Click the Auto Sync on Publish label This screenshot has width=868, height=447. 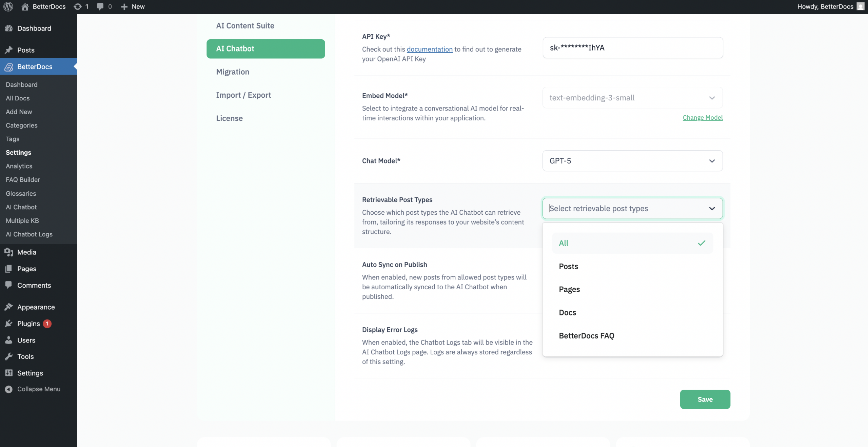tap(394, 264)
